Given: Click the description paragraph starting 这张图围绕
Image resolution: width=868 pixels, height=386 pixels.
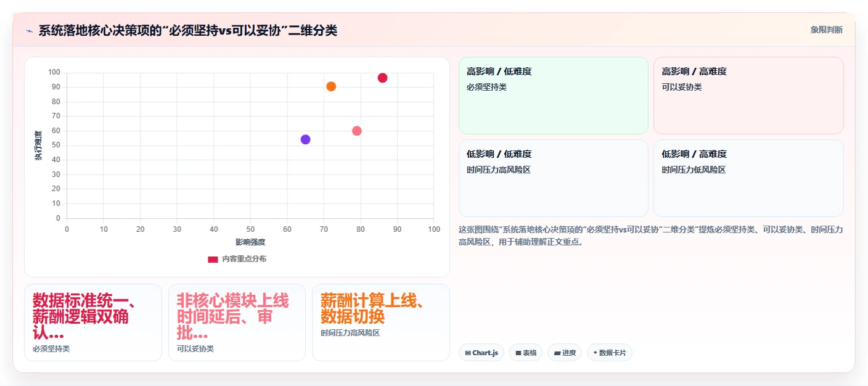Looking at the screenshot, I should [650, 236].
